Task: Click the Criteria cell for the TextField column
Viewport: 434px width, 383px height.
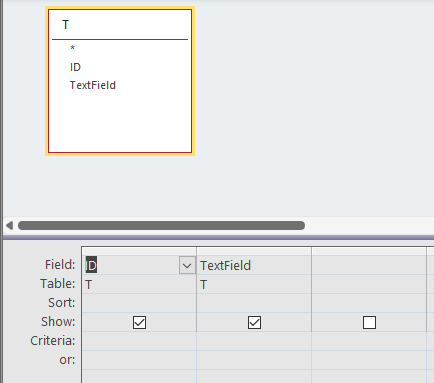Action: pos(254,341)
